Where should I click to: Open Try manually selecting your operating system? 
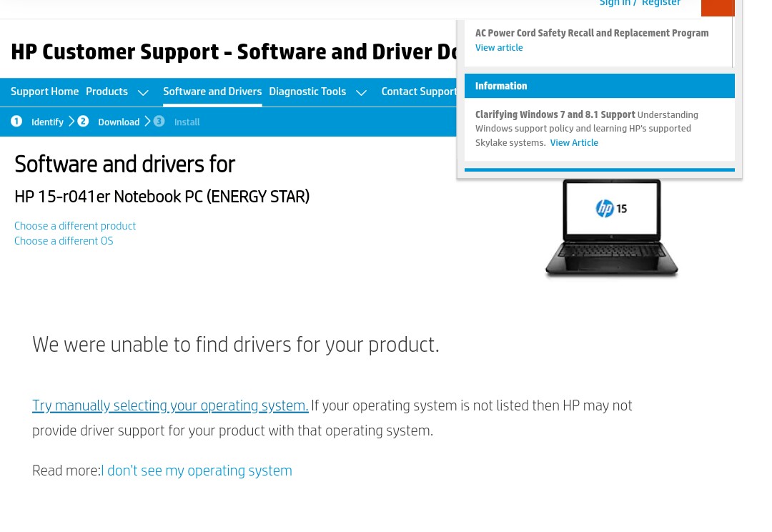coord(170,405)
